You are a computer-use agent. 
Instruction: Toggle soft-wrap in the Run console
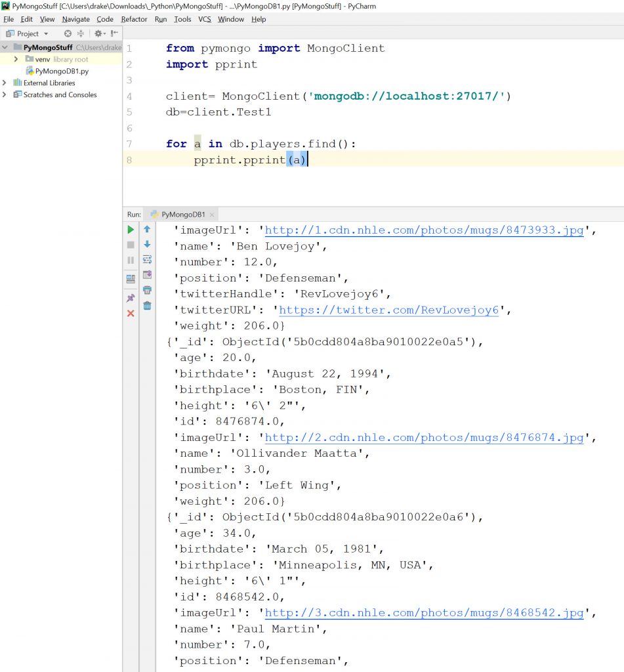[x=147, y=259]
